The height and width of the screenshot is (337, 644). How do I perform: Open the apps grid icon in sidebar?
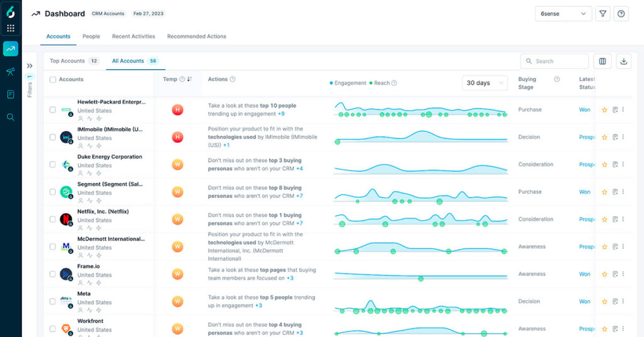(x=11, y=28)
